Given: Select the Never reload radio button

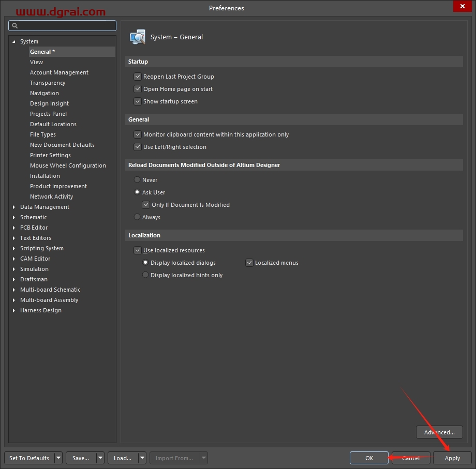Looking at the screenshot, I should pos(137,180).
